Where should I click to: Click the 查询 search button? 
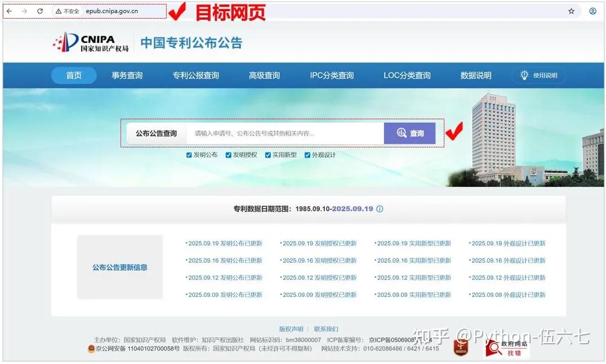click(x=410, y=133)
